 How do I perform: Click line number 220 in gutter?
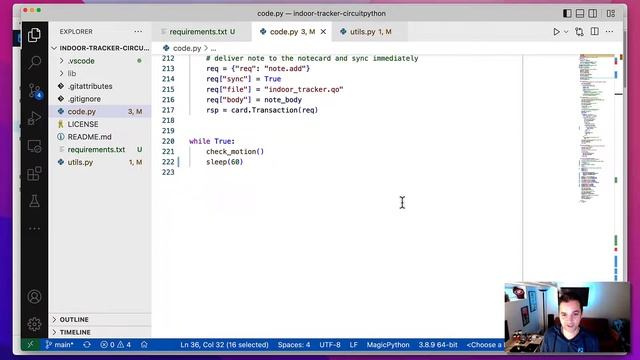click(168, 141)
